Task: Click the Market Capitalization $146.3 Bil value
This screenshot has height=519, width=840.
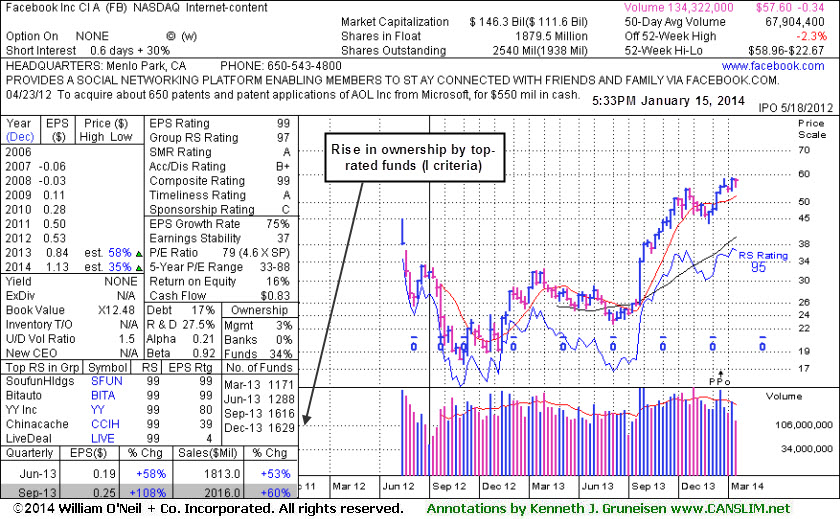Action: [x=528, y=22]
